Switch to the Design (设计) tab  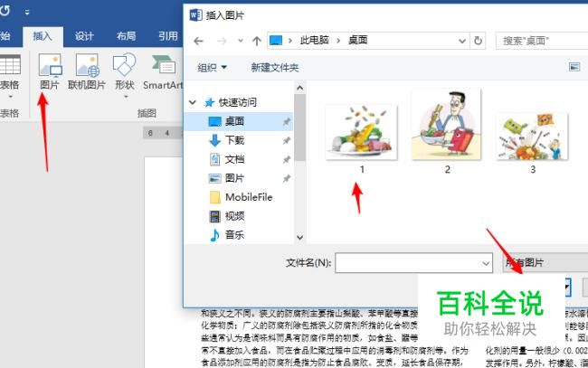(x=83, y=36)
